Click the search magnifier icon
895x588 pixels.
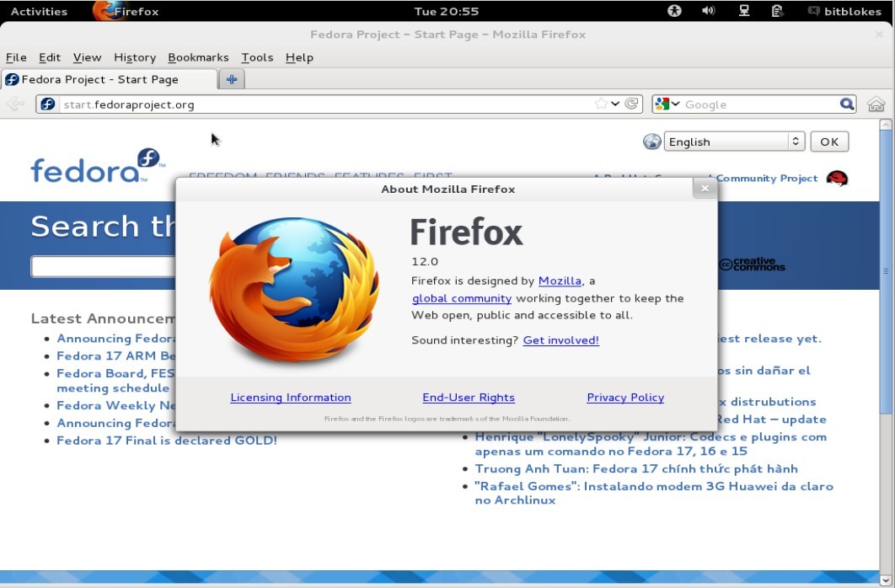point(847,104)
